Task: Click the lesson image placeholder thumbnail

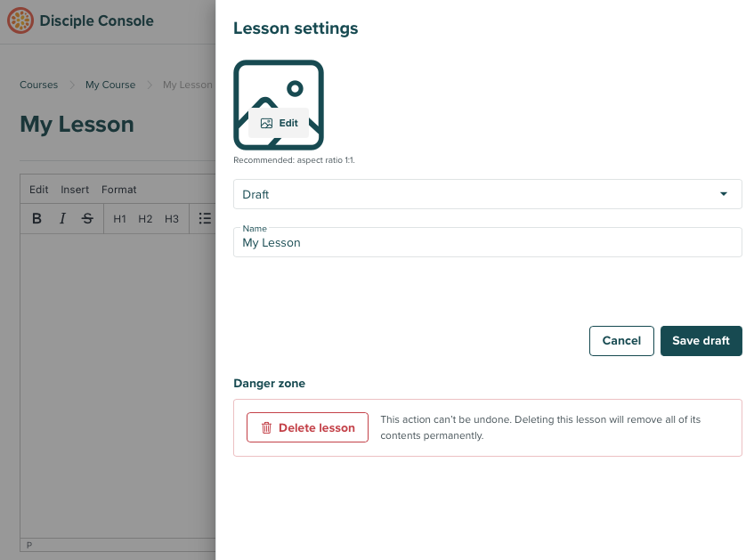Action: (279, 80)
